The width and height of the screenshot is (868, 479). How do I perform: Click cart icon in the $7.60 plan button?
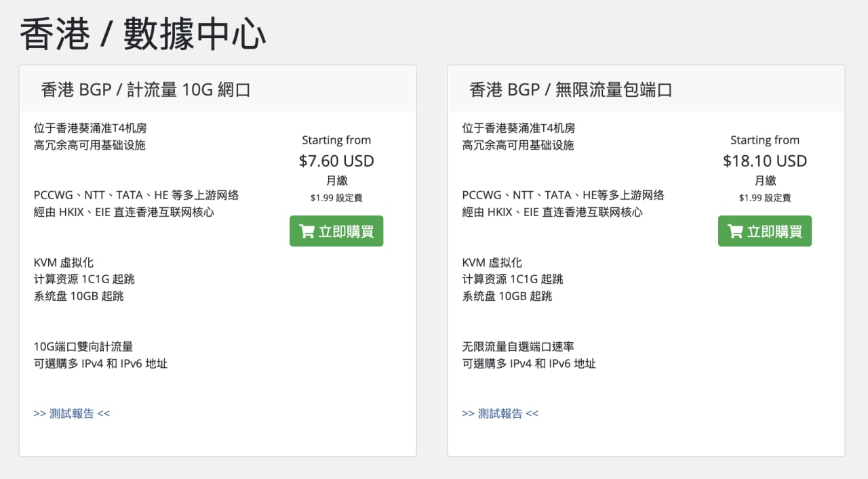(x=307, y=232)
